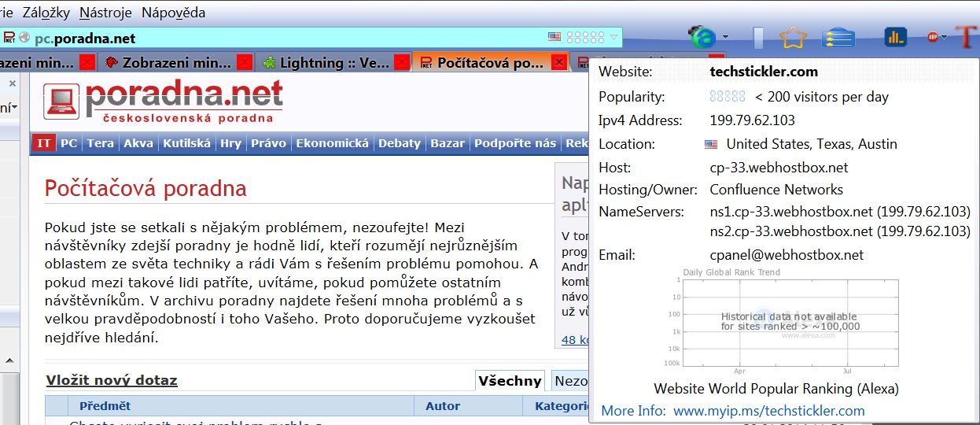Screen dimensions: 980x425
Task: Select the Všechny tab
Action: [511, 381]
